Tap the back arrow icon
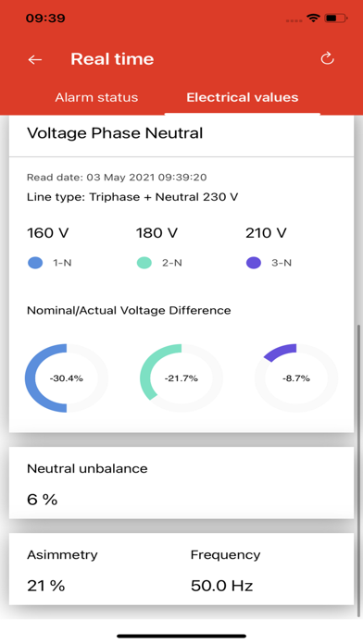363x644 pixels. [x=35, y=59]
